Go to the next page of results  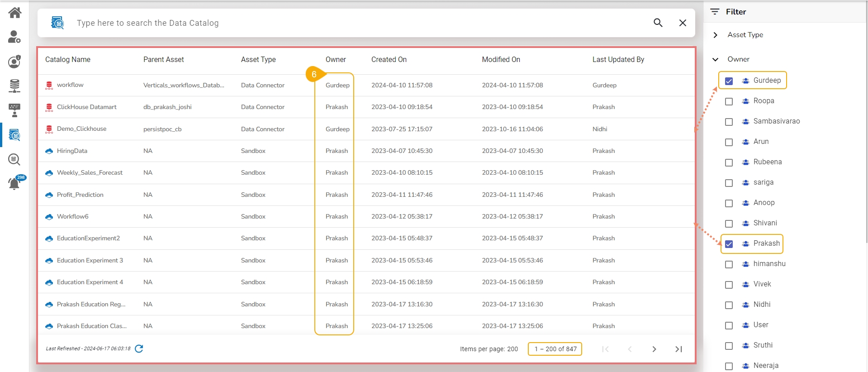pyautogui.click(x=654, y=349)
